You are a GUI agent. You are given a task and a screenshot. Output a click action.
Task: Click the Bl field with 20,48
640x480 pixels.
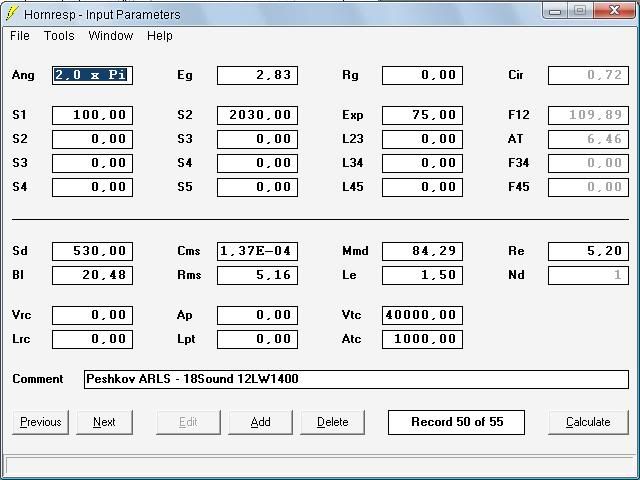[92, 275]
